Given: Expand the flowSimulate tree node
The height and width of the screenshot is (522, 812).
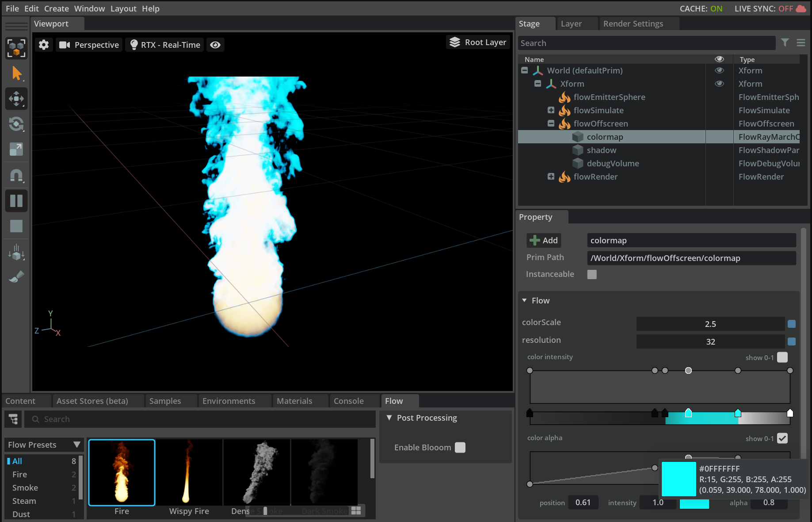Looking at the screenshot, I should (551, 110).
